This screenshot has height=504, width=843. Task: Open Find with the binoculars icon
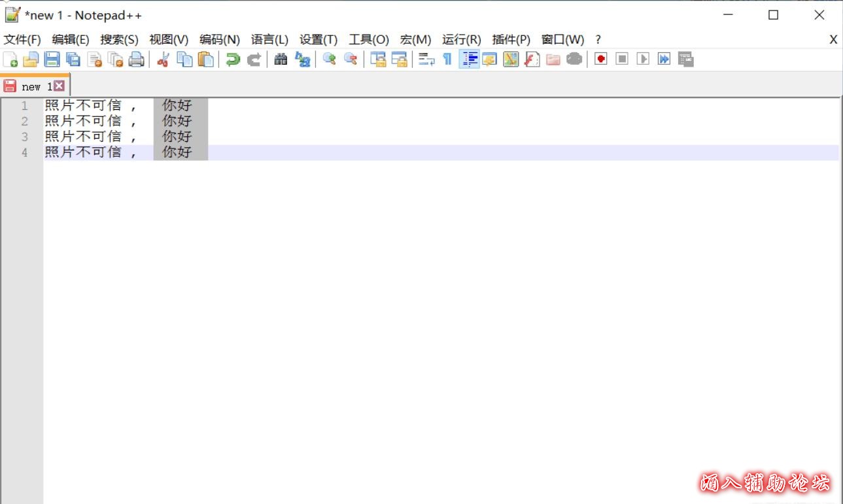[281, 59]
